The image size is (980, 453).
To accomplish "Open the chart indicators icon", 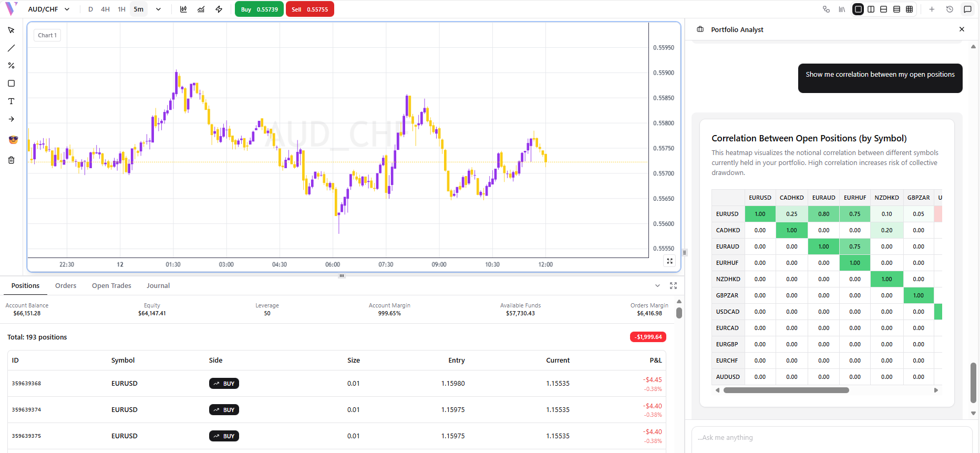I will coord(201,9).
